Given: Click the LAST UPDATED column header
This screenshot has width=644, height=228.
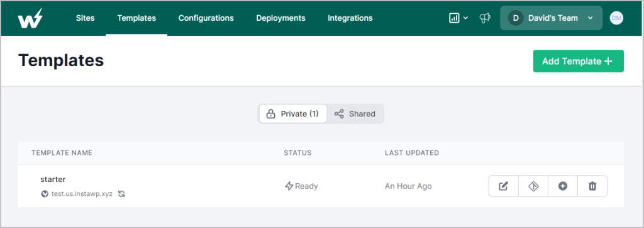Looking at the screenshot, I should 412,152.
